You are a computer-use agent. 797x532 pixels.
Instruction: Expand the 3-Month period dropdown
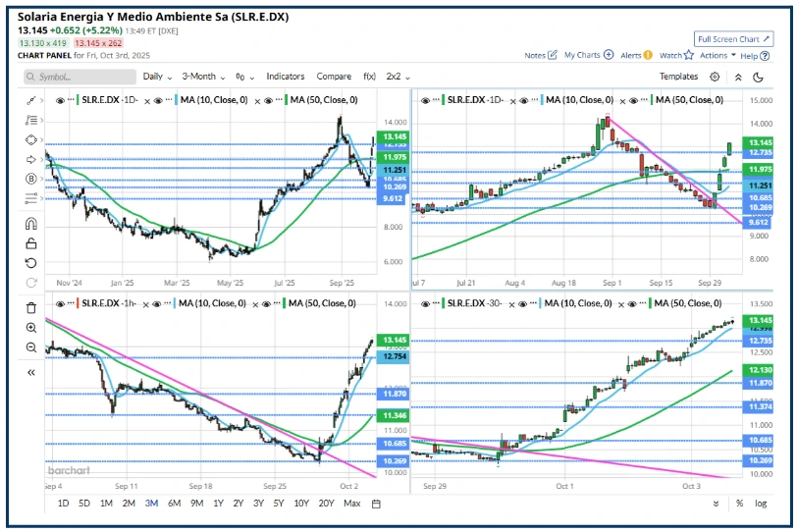tap(204, 77)
